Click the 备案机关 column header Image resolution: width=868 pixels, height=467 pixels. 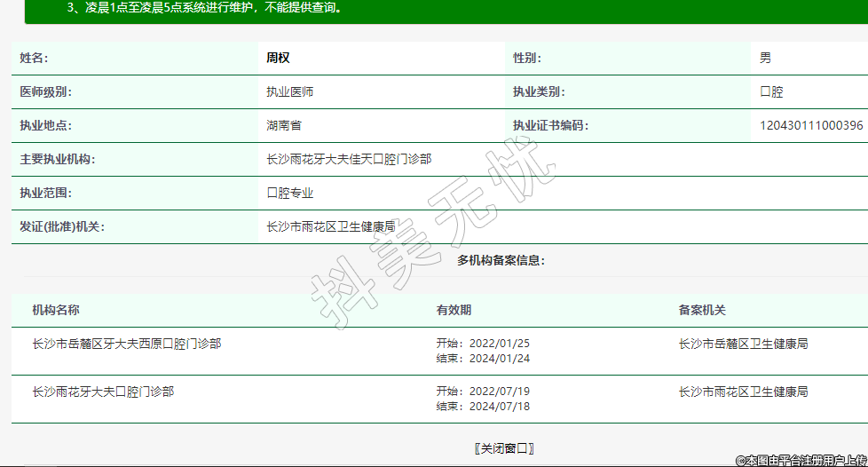pos(702,310)
